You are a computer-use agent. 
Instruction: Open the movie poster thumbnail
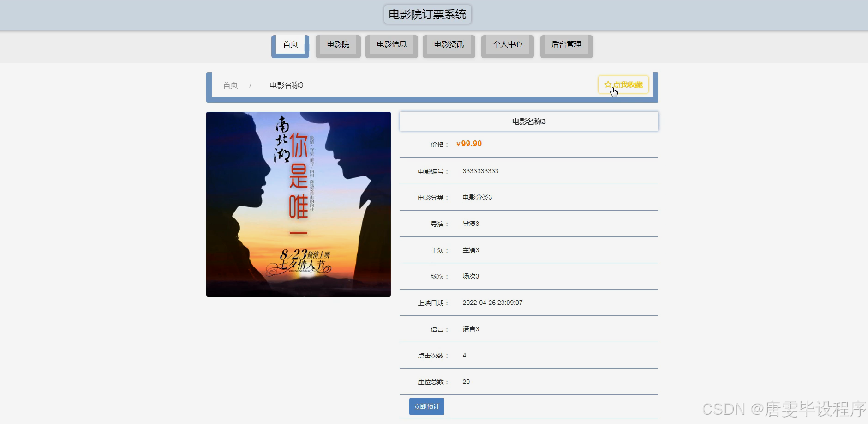299,204
